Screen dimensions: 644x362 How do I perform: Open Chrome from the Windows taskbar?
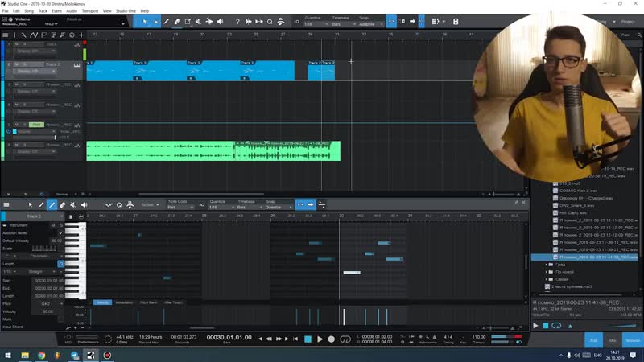click(x=42, y=355)
